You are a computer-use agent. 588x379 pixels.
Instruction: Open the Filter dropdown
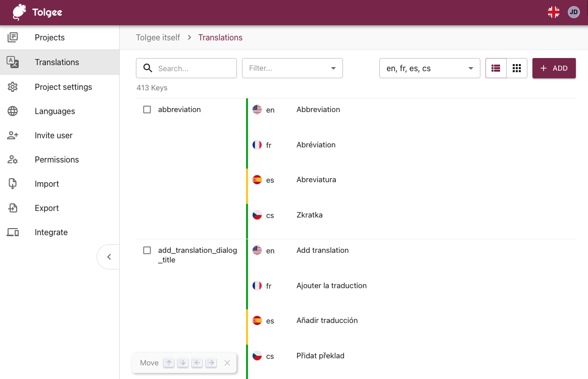[292, 68]
